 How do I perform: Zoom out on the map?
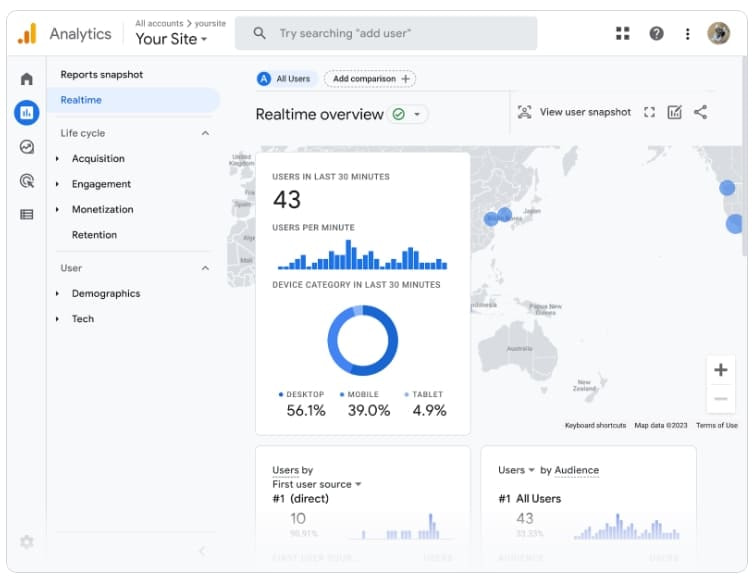pos(720,398)
